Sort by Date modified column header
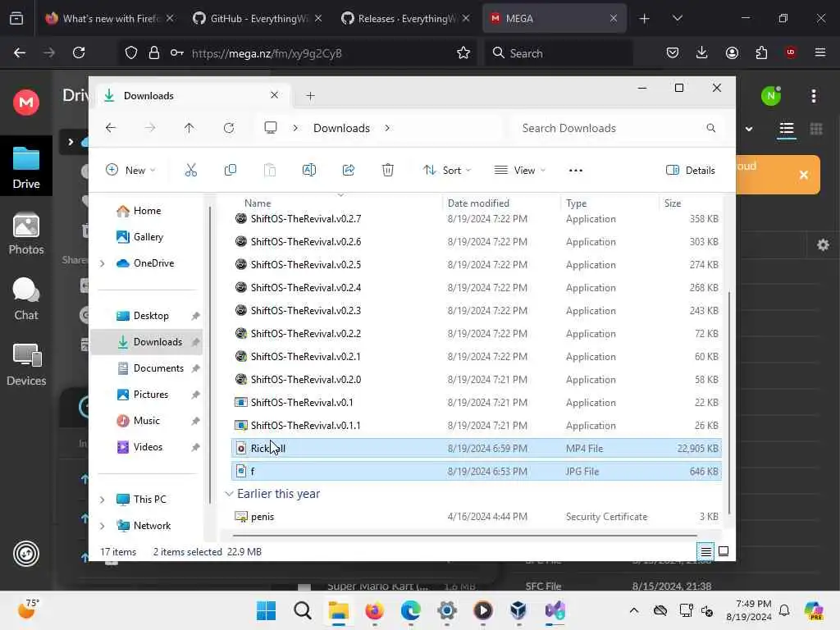The image size is (840, 630). [x=478, y=203]
